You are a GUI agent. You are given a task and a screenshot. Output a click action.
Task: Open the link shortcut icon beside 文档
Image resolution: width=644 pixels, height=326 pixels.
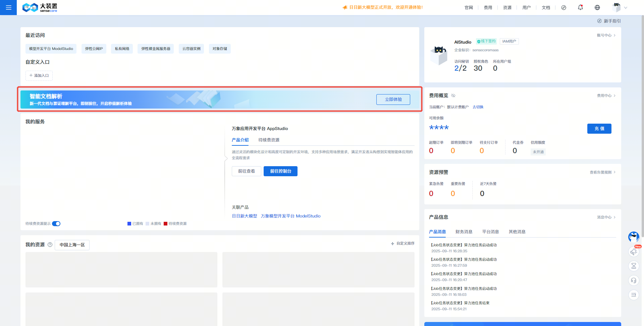[563, 7]
